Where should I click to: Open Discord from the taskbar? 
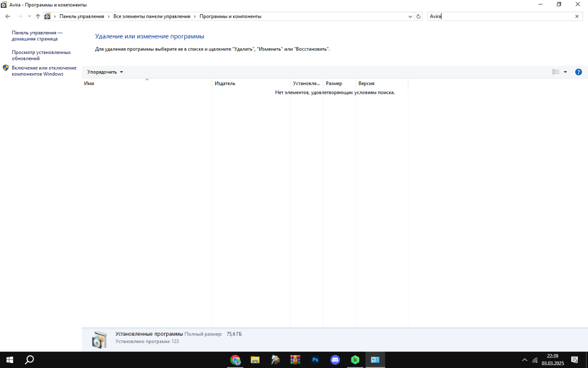pos(335,360)
